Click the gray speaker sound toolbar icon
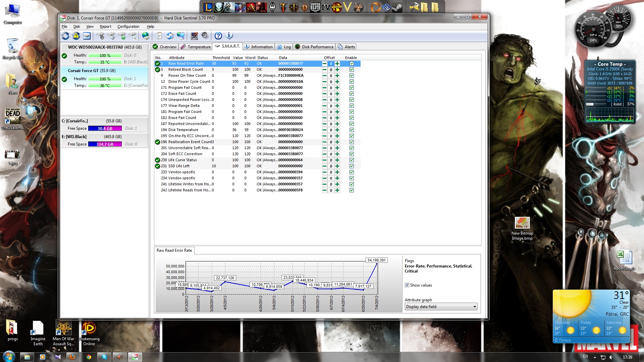The height and width of the screenshot is (362, 644). pos(205,36)
